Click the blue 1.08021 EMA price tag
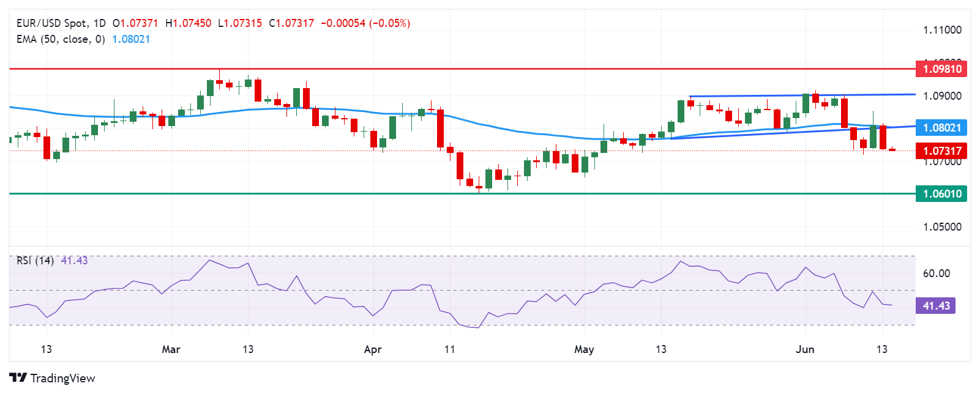The width and height of the screenshot is (980, 394). (x=941, y=128)
